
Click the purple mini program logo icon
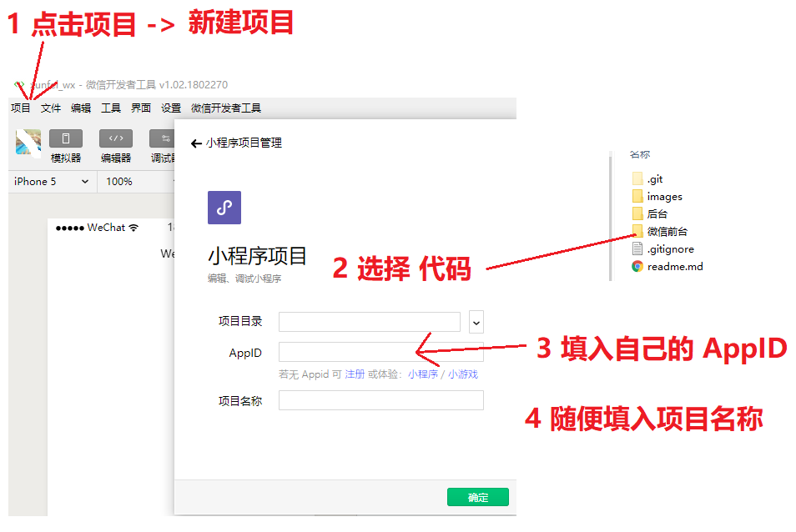pos(224,208)
